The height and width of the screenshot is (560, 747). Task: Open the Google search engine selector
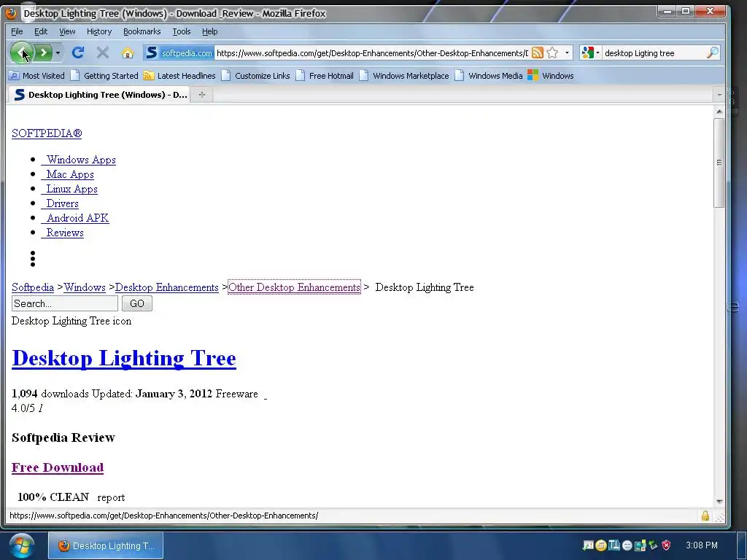point(591,52)
